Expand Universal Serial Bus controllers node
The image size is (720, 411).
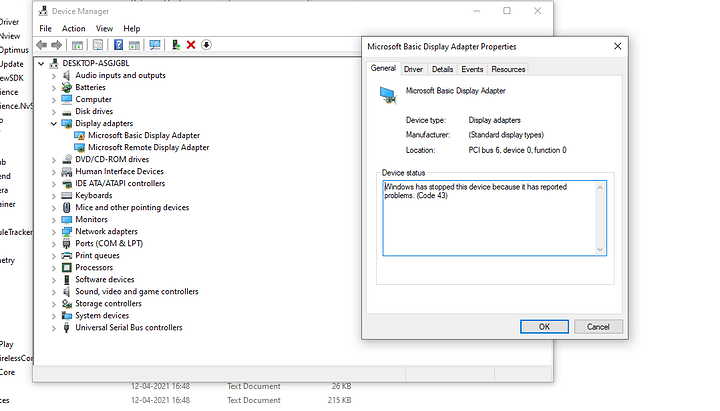[x=54, y=328]
